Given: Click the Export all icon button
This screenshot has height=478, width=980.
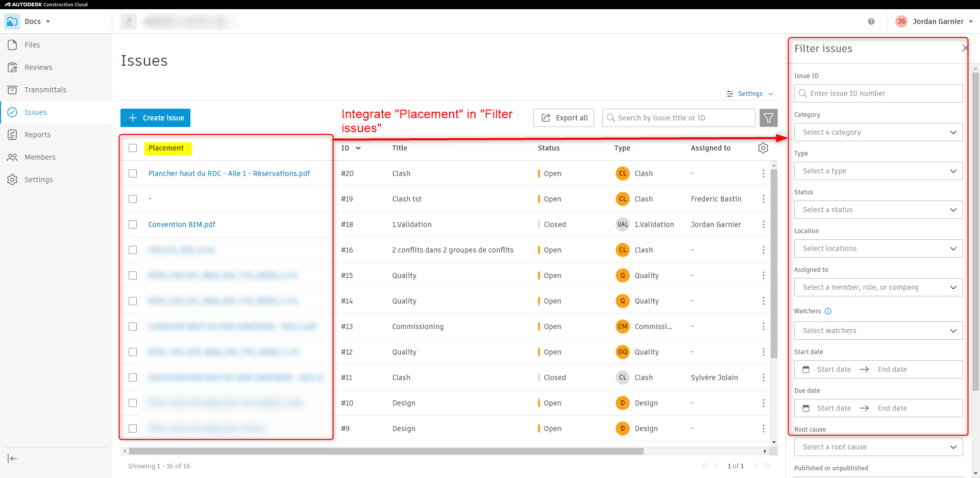Looking at the screenshot, I should click(563, 118).
